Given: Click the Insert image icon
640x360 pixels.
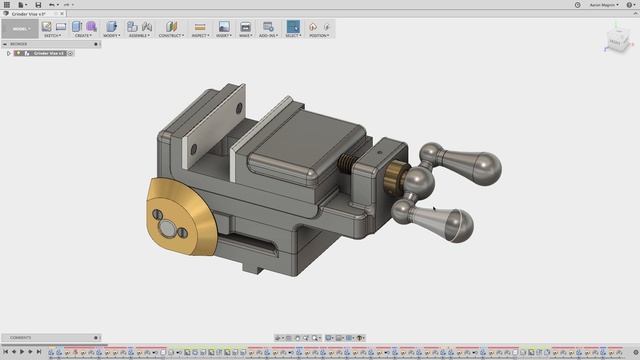Looking at the screenshot, I should [224, 27].
